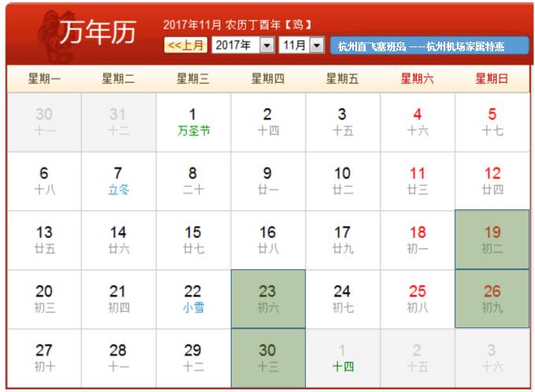Image resolution: width=535 pixels, height=392 pixels.
Task: Select November 22 小雪
Action: click(194, 299)
